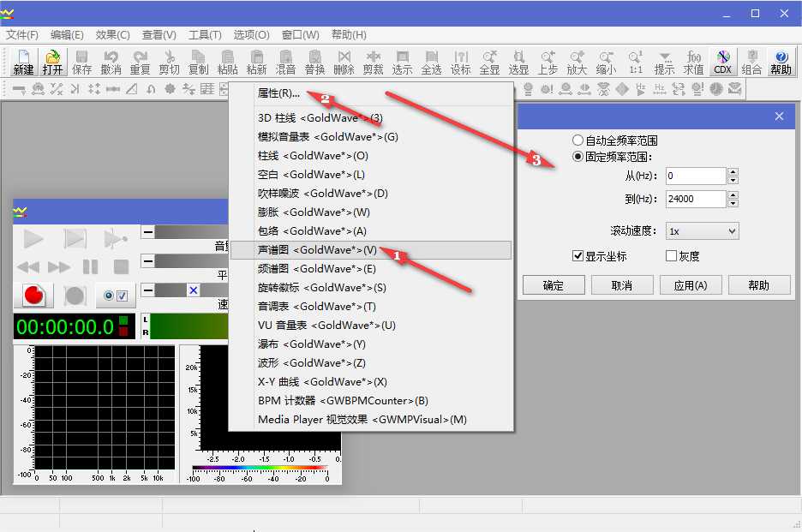The height and width of the screenshot is (532, 802).
Task: Click the 剪裁 (Trim) toolbar icon
Action: click(x=374, y=62)
